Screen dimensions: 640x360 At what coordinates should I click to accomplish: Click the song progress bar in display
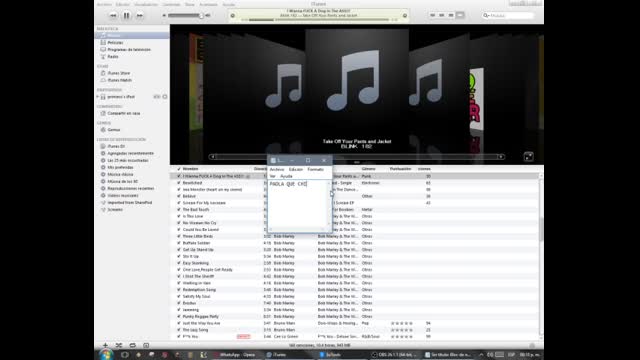pyautogui.click(x=318, y=19)
